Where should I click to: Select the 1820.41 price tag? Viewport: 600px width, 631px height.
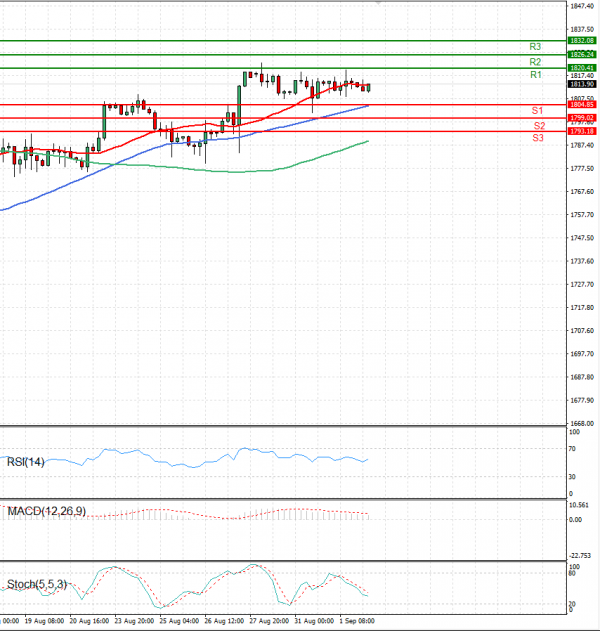click(582, 68)
